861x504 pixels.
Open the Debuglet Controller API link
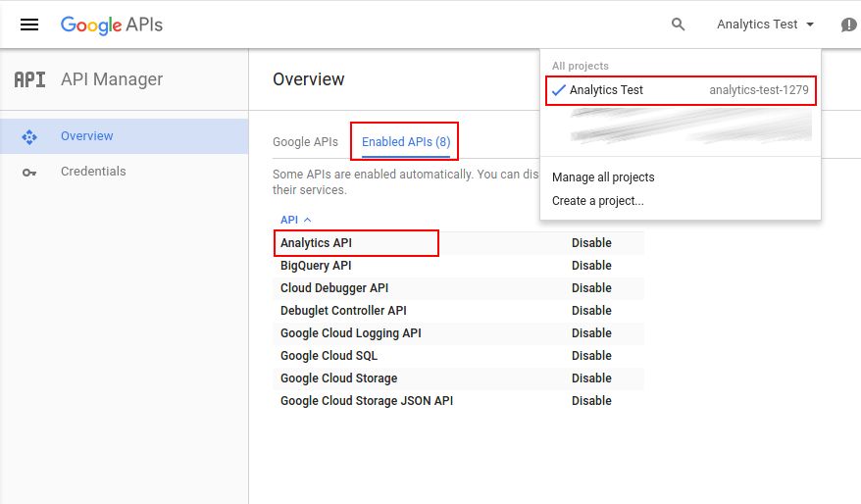[344, 310]
